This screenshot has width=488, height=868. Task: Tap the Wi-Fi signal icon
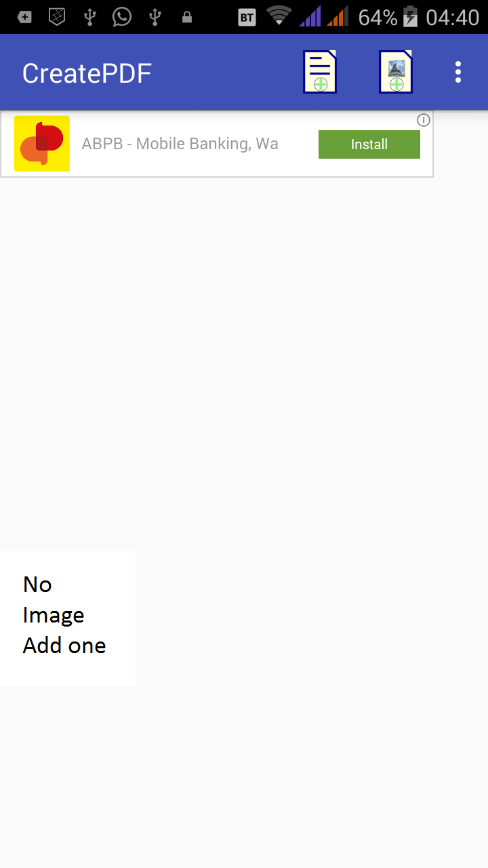click(x=279, y=16)
